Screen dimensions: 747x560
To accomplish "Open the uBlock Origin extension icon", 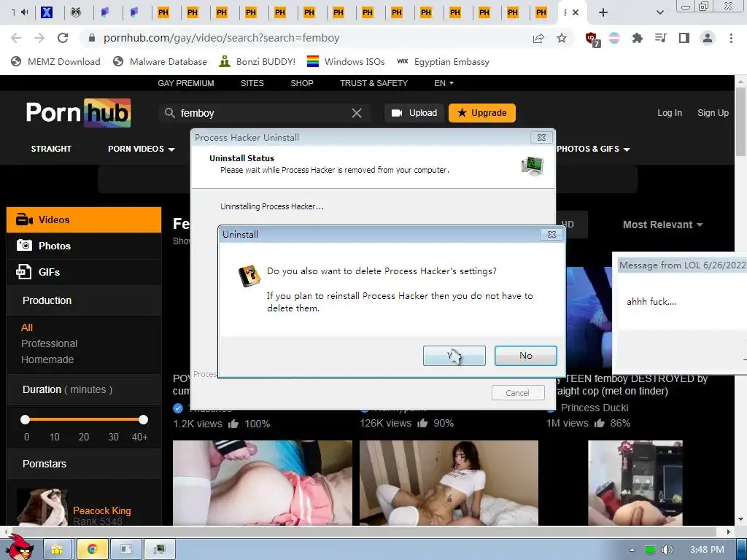I will click(592, 39).
